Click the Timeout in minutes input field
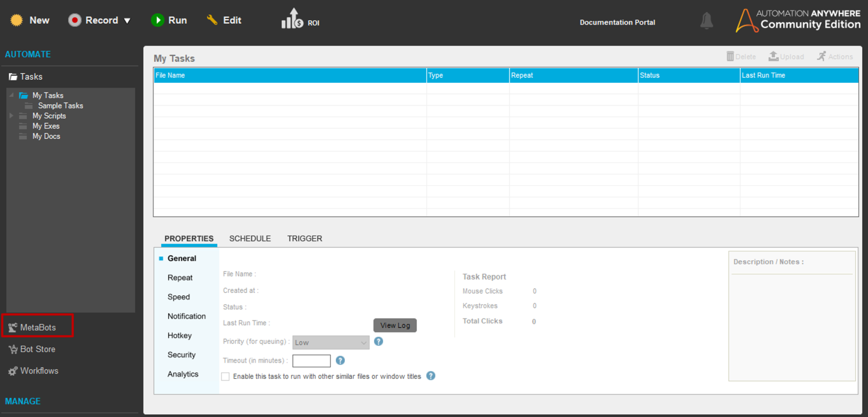Image resolution: width=868 pixels, height=417 pixels. tap(311, 361)
